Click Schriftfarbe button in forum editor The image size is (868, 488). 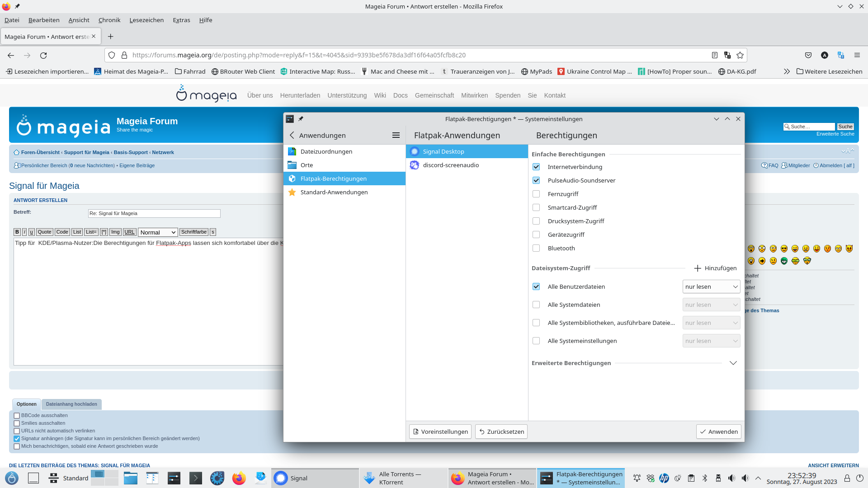(x=194, y=232)
